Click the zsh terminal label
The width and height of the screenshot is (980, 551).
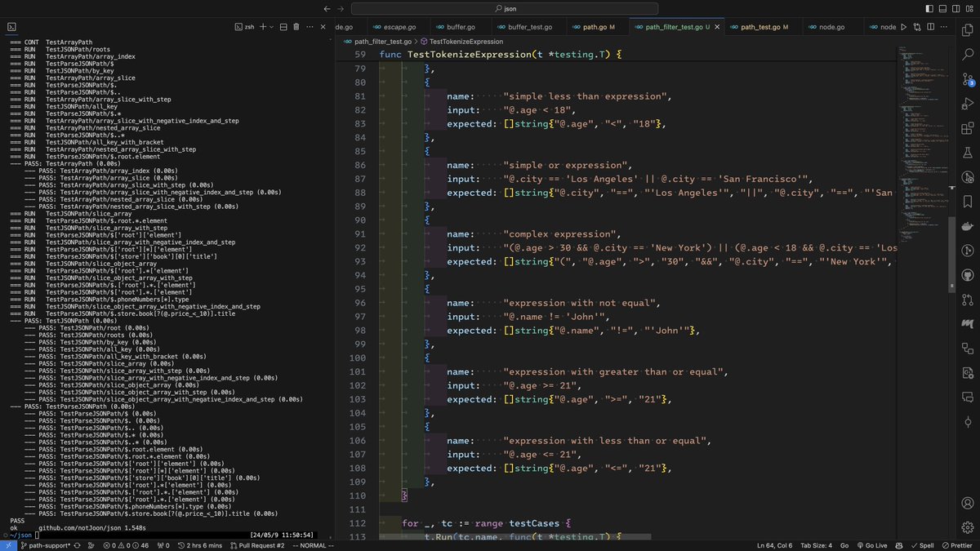coord(244,27)
